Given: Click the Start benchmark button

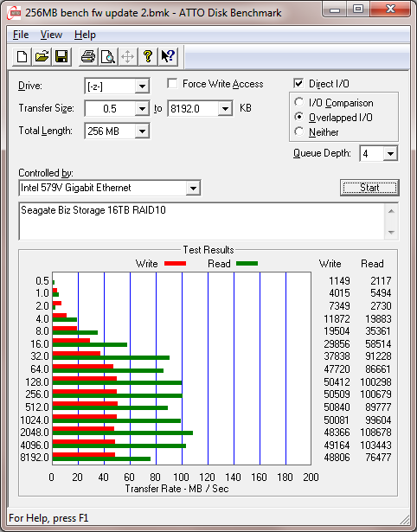Looking at the screenshot, I should [369, 188].
